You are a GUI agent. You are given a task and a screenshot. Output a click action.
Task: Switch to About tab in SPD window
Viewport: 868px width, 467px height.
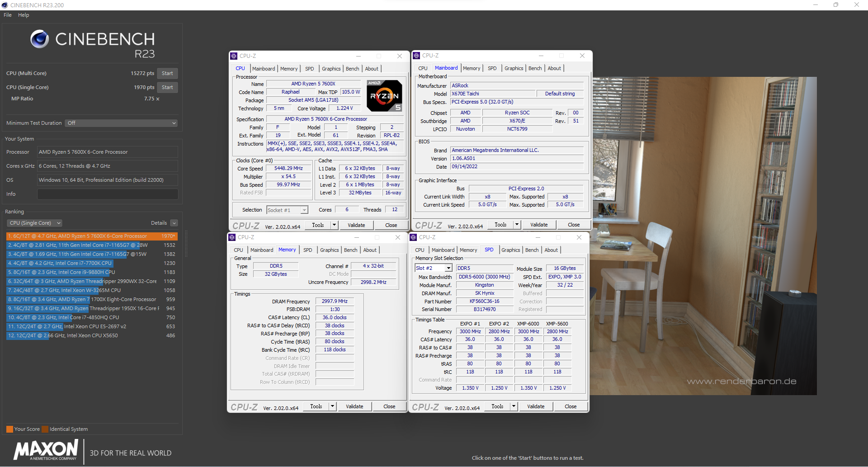(551, 250)
